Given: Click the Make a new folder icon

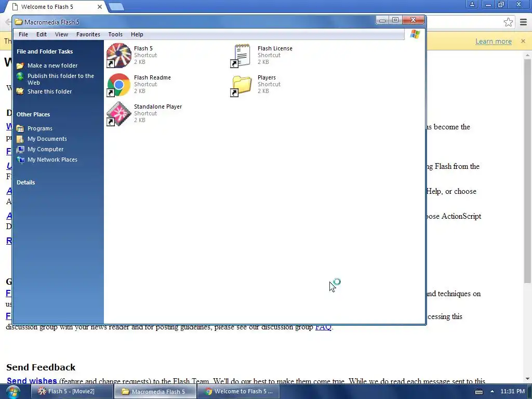Looking at the screenshot, I should [20, 65].
